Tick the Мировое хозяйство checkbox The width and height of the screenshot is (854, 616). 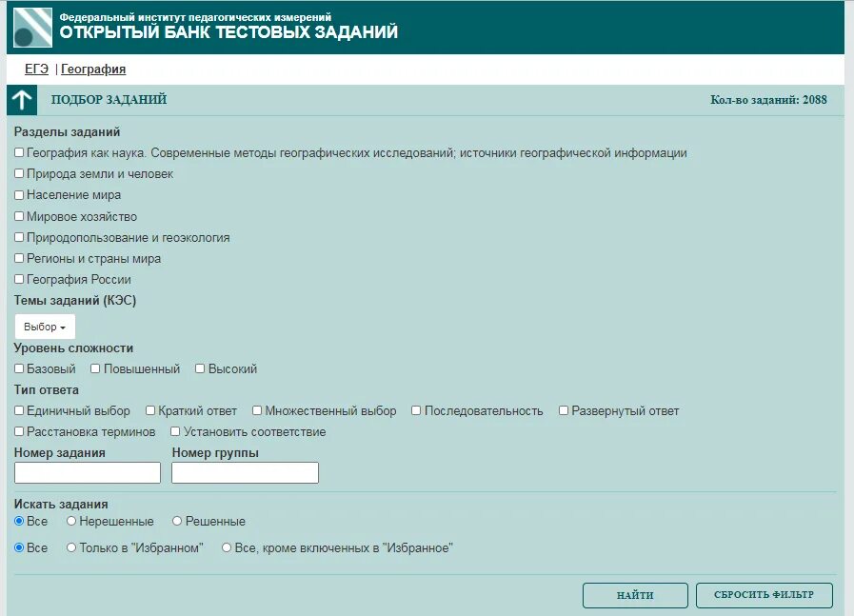click(x=19, y=216)
